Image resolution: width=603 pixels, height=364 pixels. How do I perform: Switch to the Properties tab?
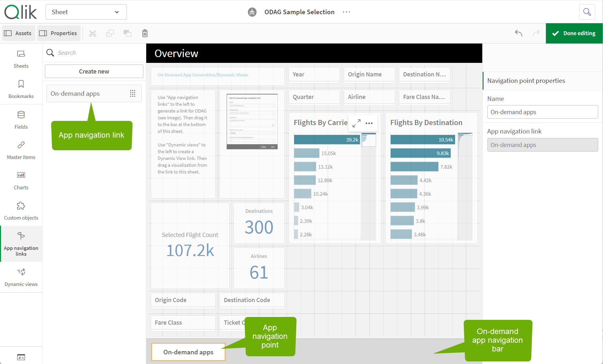pyautogui.click(x=58, y=33)
